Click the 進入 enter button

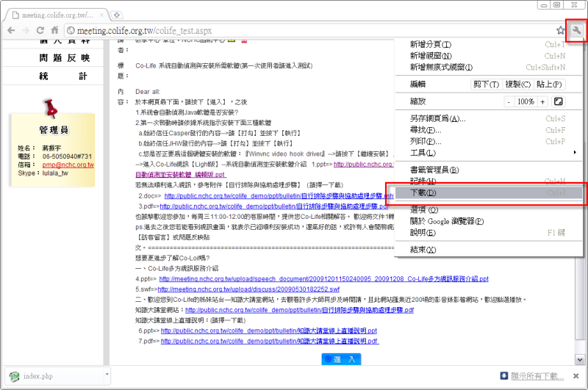[341, 359]
